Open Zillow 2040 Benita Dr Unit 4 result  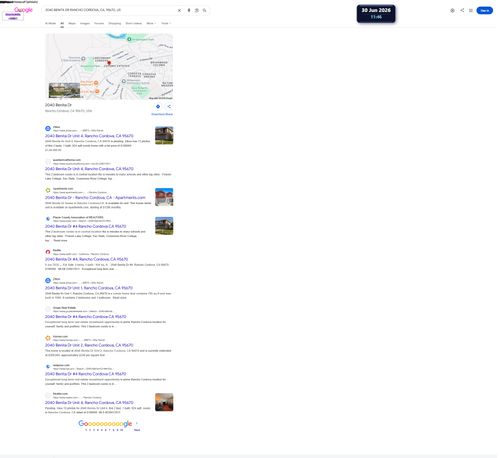click(x=89, y=136)
